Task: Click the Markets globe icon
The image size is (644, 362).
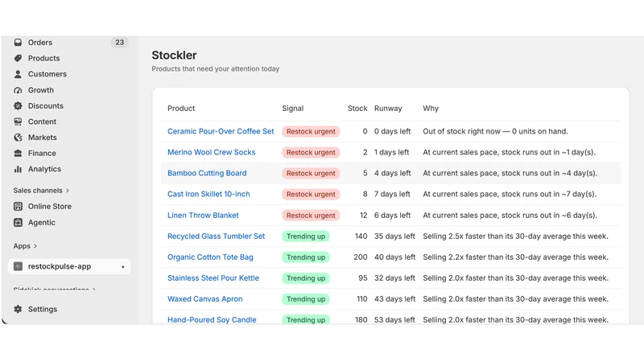Action: (x=18, y=138)
